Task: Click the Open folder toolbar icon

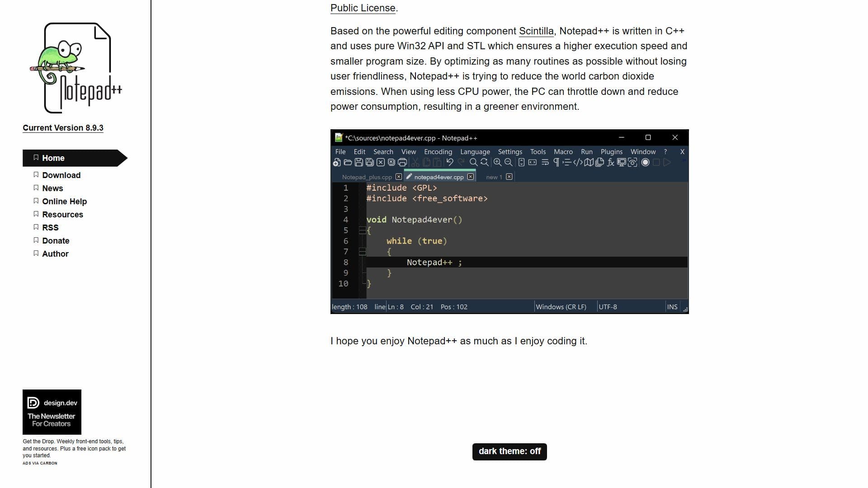Action: click(348, 162)
